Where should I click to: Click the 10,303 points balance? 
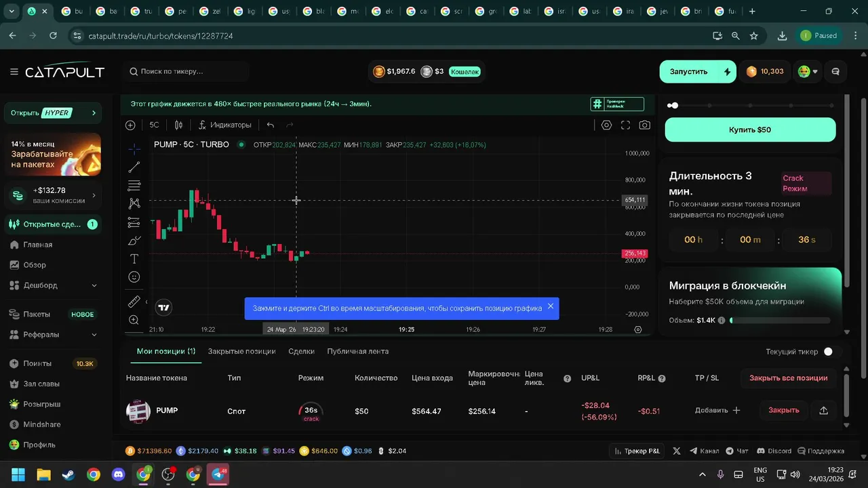point(765,71)
